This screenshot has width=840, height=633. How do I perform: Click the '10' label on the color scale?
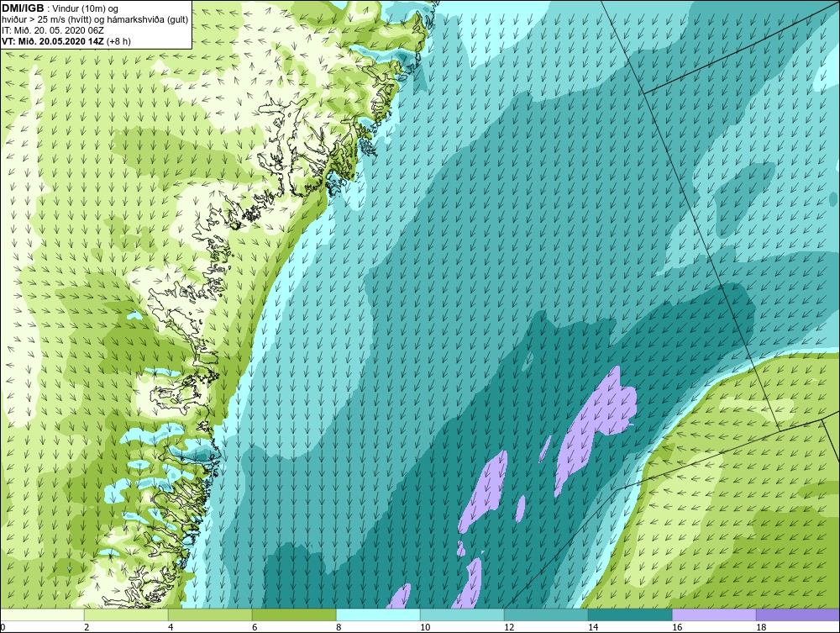coord(425,627)
